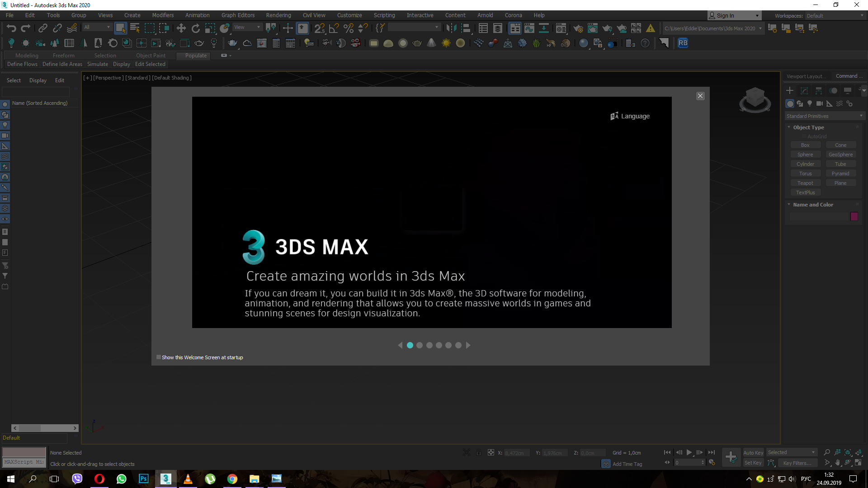Click the next welcome screen slide arrow
Viewport: 868px width, 488px height.
coord(467,345)
